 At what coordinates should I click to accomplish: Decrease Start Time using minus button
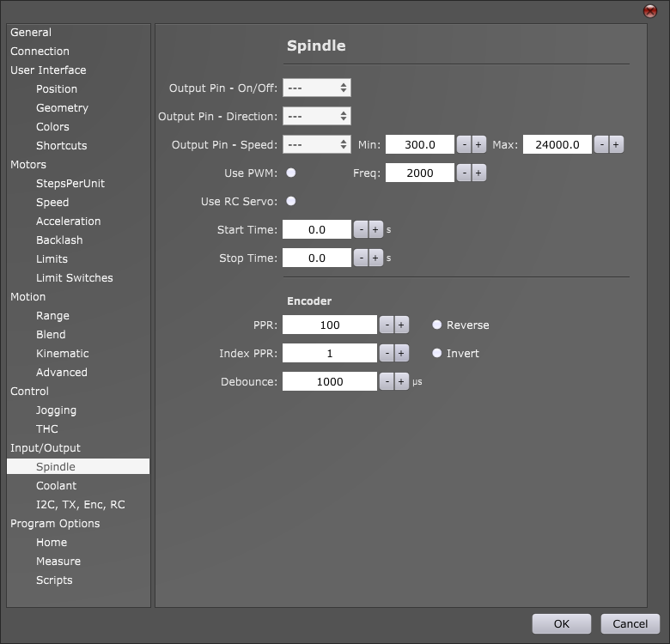(x=361, y=230)
